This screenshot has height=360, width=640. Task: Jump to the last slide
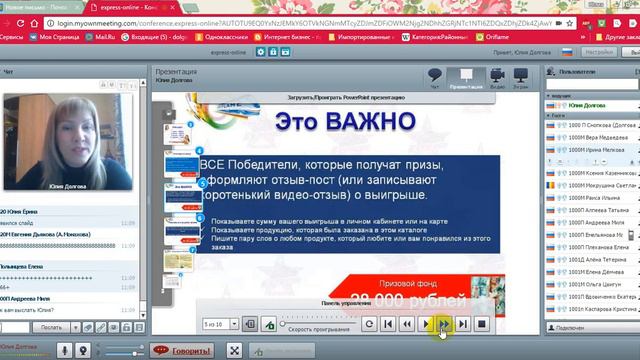tap(462, 324)
